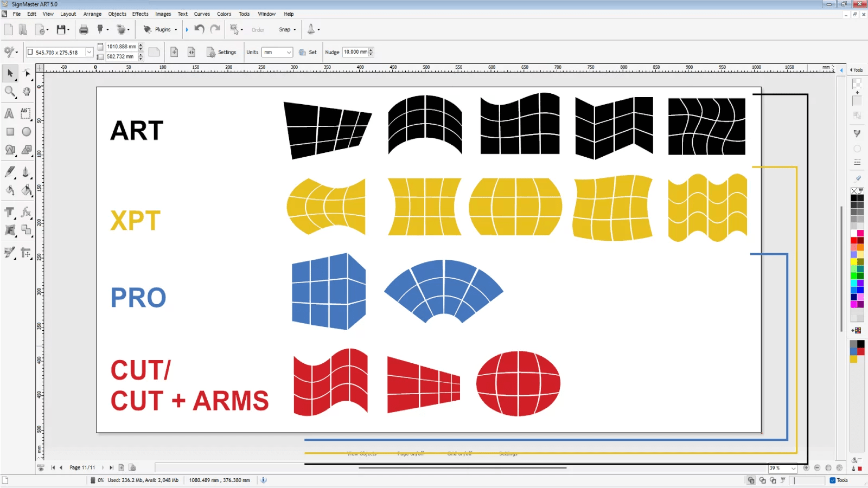Go to the last page

point(111,467)
